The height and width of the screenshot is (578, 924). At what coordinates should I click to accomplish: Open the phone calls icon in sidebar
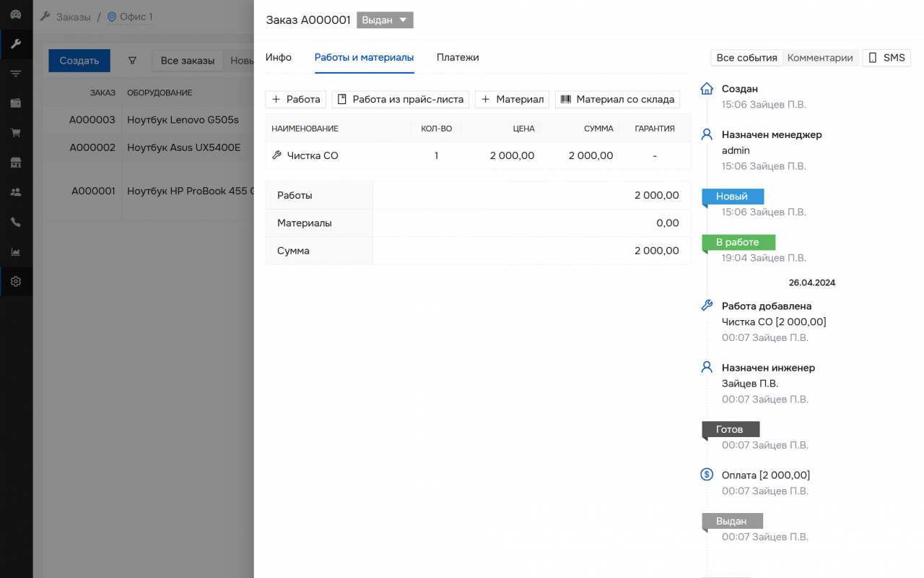click(x=16, y=222)
